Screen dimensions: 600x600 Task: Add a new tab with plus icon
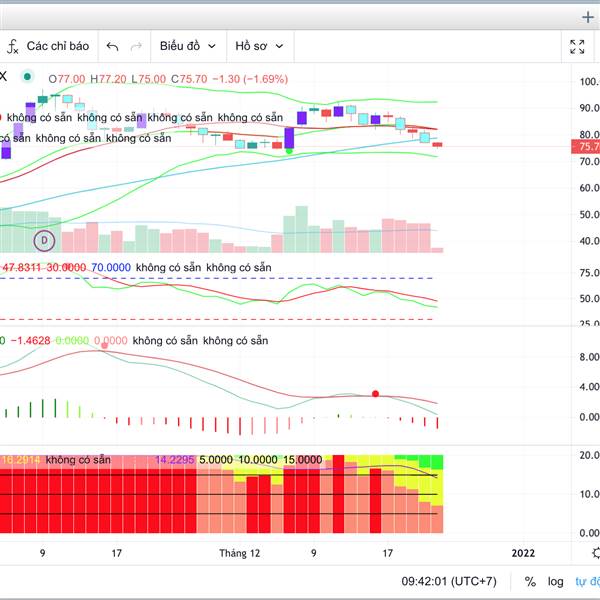588,17
